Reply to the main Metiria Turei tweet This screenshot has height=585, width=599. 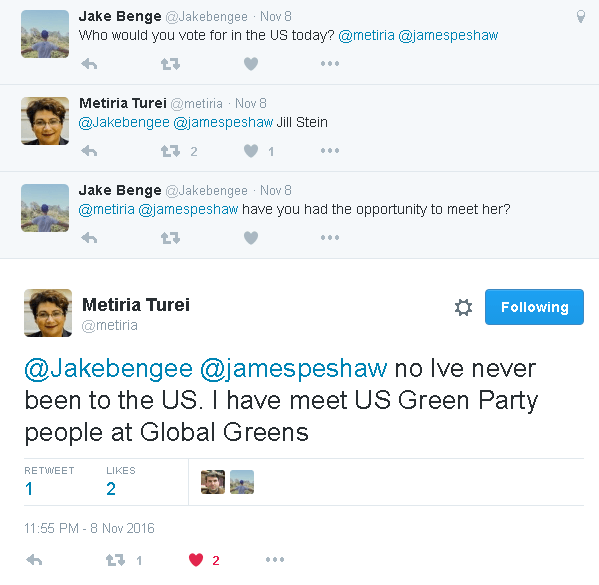point(34,560)
